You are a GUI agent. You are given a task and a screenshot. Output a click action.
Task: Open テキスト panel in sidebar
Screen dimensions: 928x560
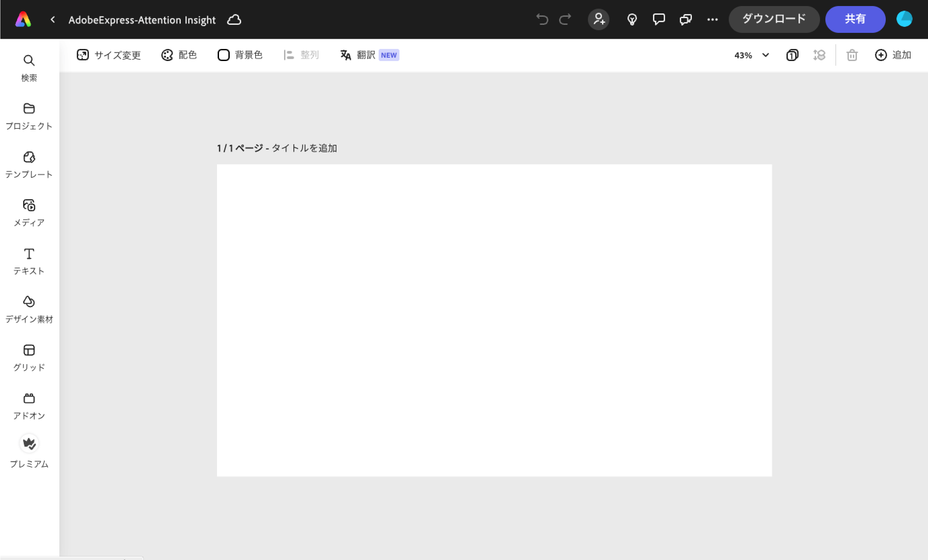coord(29,261)
